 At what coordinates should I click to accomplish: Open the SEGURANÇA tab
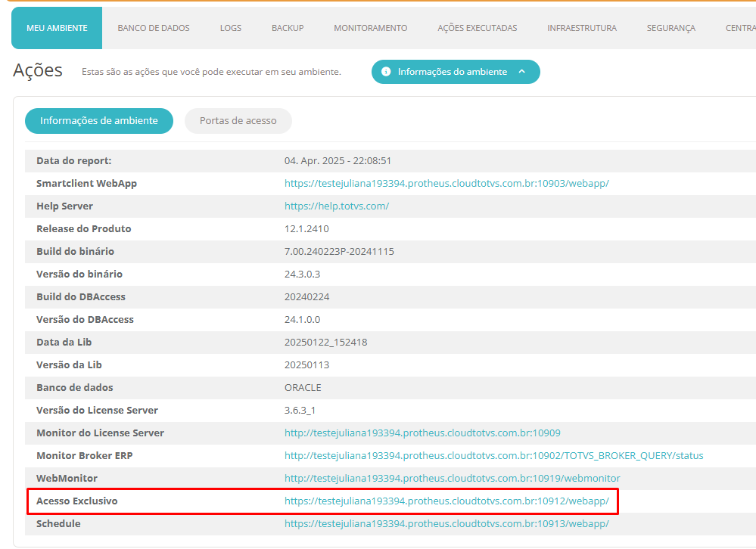[x=670, y=28]
